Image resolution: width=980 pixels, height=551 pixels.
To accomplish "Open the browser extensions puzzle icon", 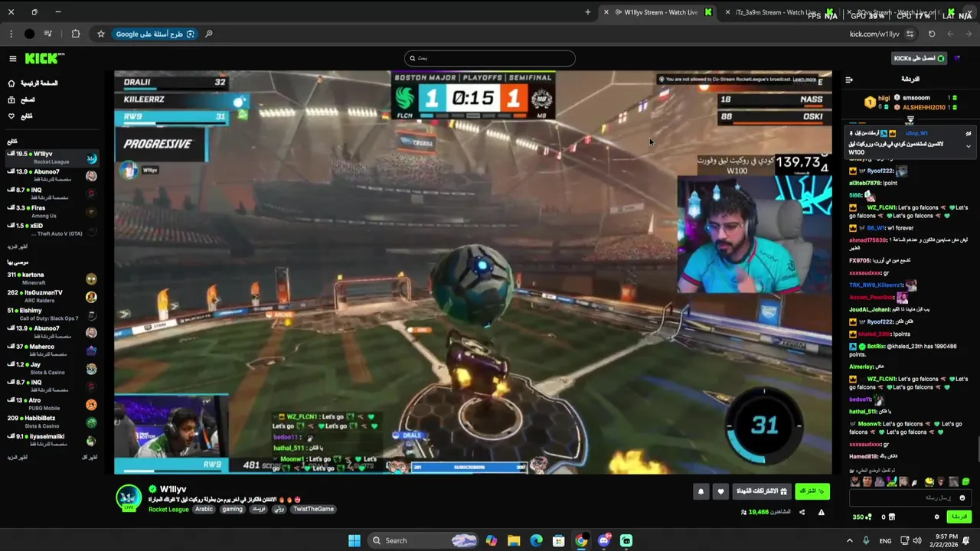I will [x=75, y=34].
